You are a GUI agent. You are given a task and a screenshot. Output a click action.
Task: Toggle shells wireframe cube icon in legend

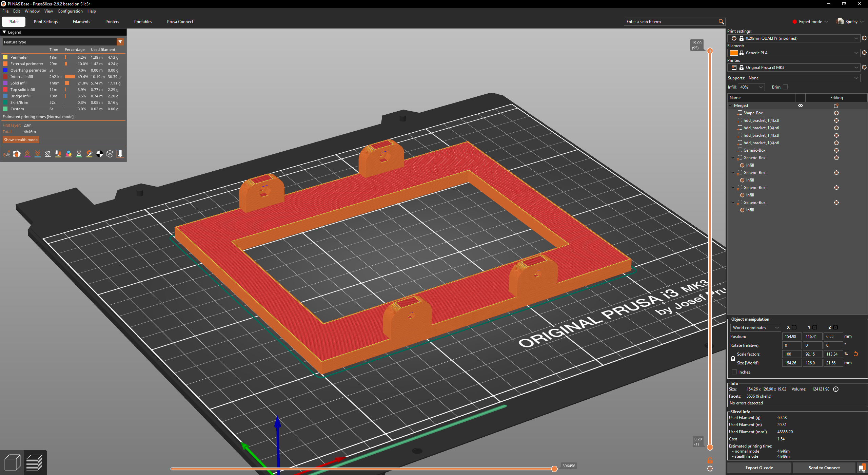[x=110, y=154]
